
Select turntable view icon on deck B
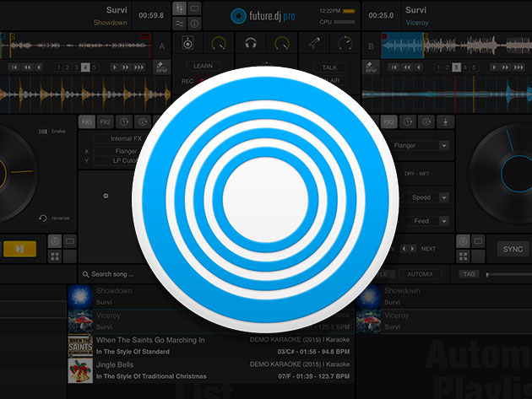463,241
